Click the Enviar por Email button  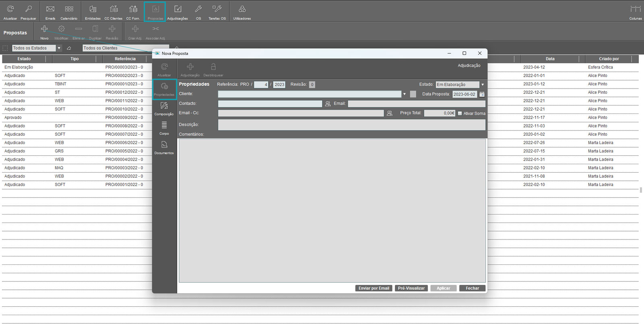point(374,288)
